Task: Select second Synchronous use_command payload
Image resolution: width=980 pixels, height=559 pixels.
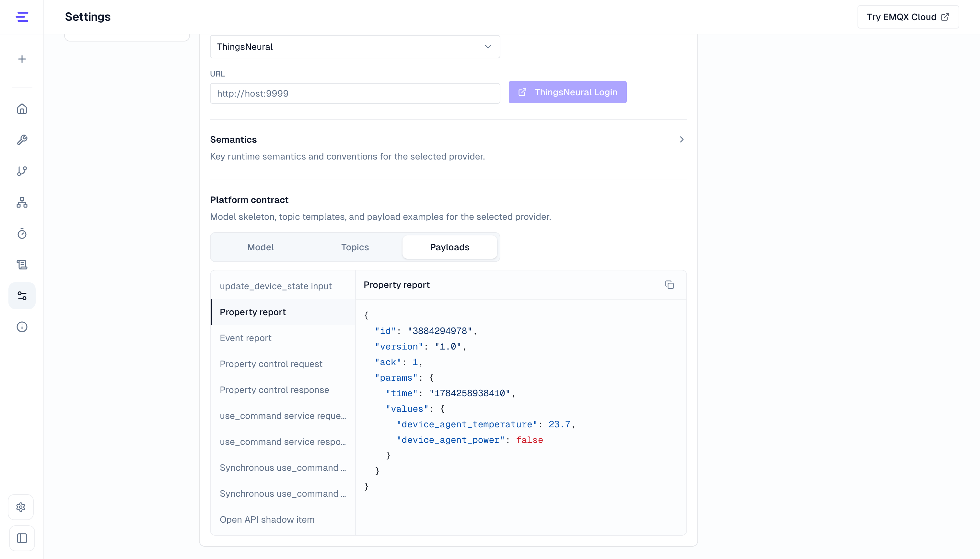Action: pos(283,494)
